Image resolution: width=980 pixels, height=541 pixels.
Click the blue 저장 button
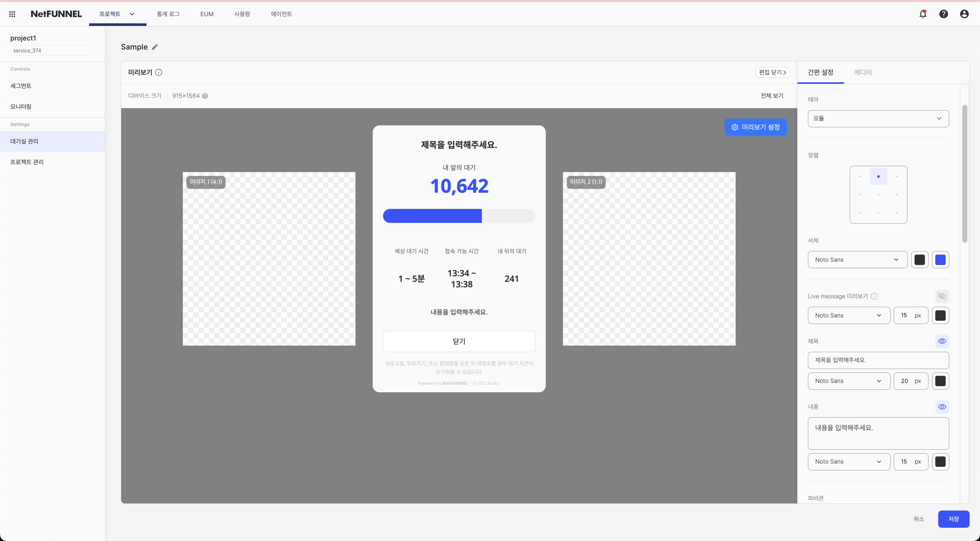(x=953, y=519)
